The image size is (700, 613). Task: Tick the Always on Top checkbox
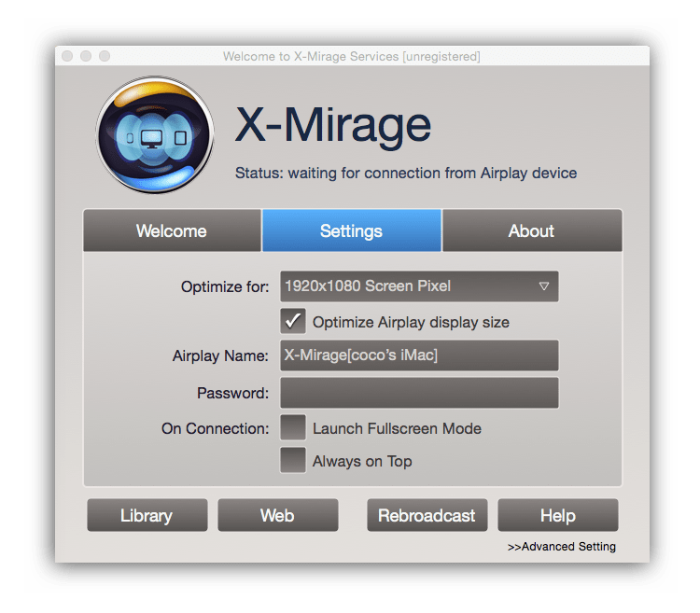[x=293, y=460]
